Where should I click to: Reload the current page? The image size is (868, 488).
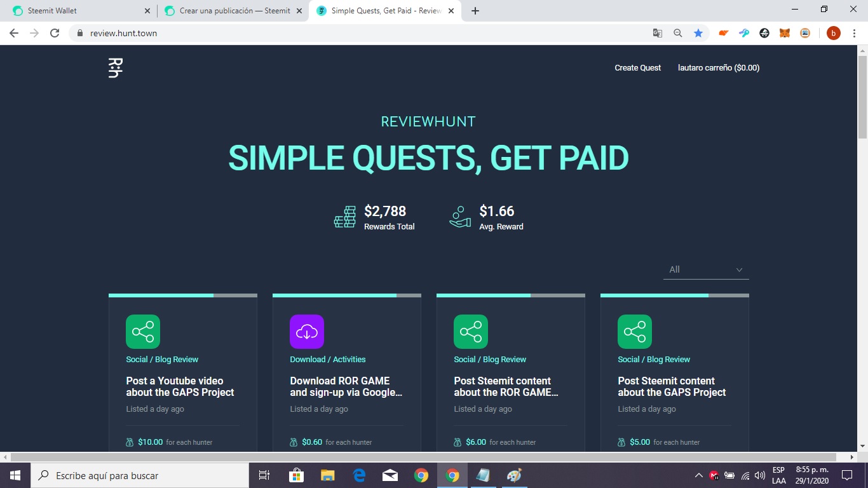55,33
